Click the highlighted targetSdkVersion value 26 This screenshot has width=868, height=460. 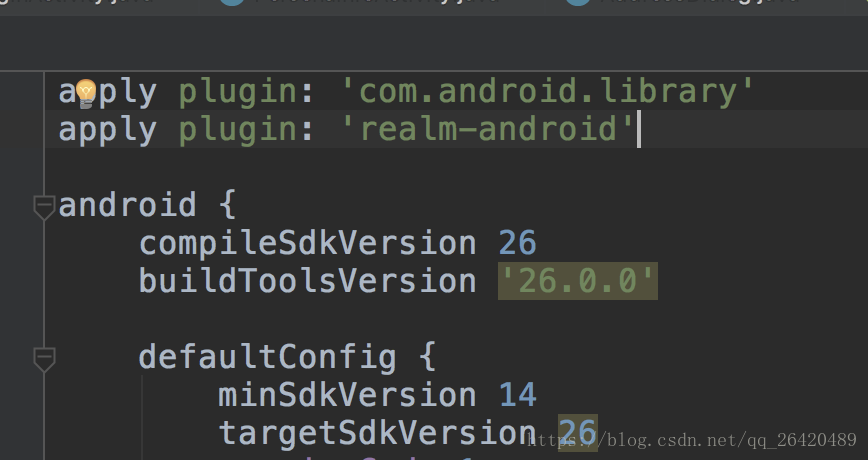pyautogui.click(x=578, y=432)
